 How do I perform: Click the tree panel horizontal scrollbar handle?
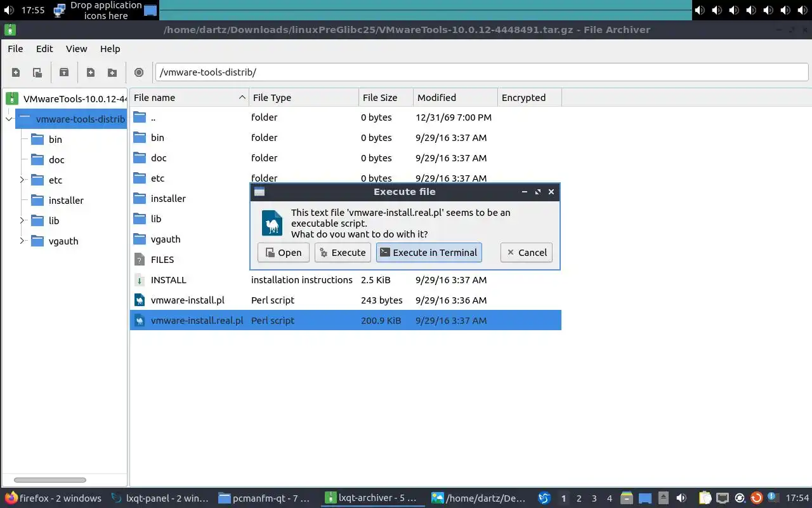pos(50,480)
